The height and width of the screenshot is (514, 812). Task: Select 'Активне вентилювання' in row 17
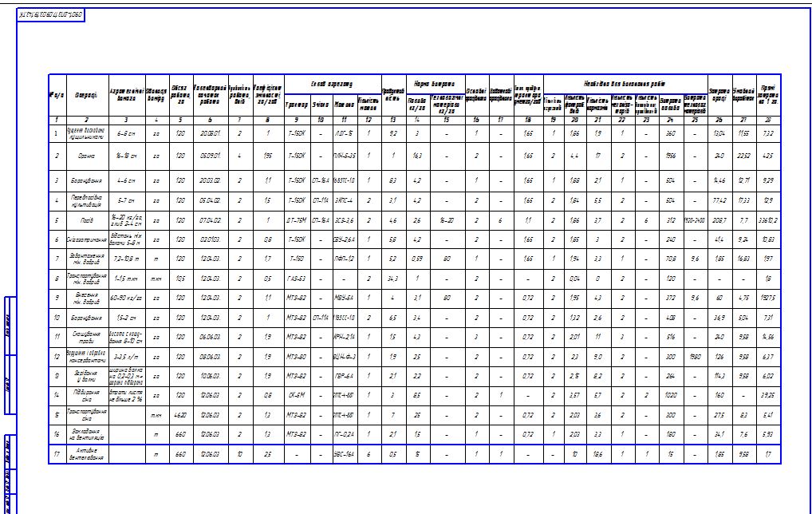(x=87, y=454)
